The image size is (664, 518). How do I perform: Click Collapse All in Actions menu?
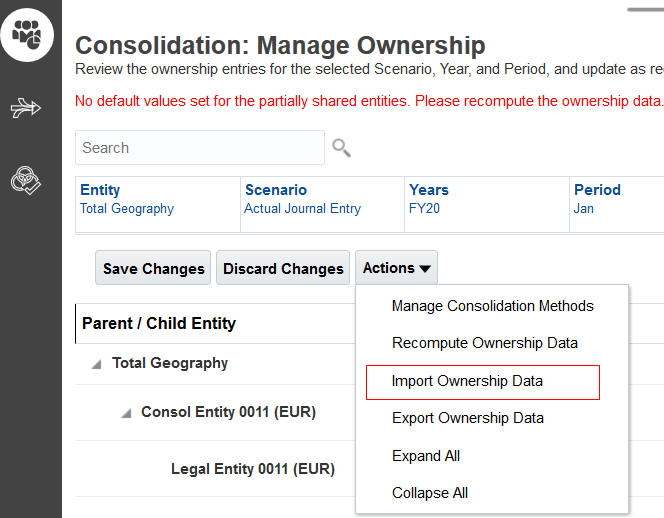point(430,493)
